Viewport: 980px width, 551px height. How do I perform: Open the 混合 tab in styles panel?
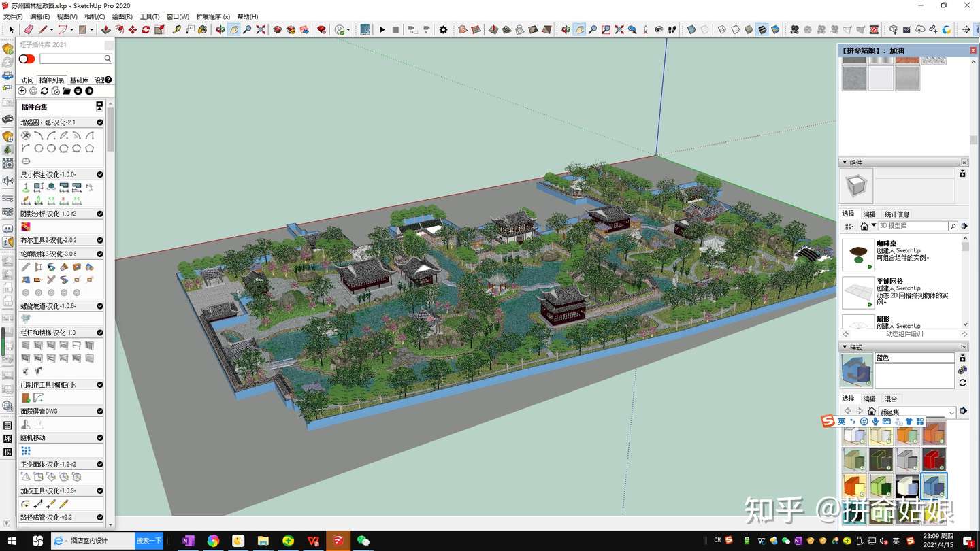891,399
